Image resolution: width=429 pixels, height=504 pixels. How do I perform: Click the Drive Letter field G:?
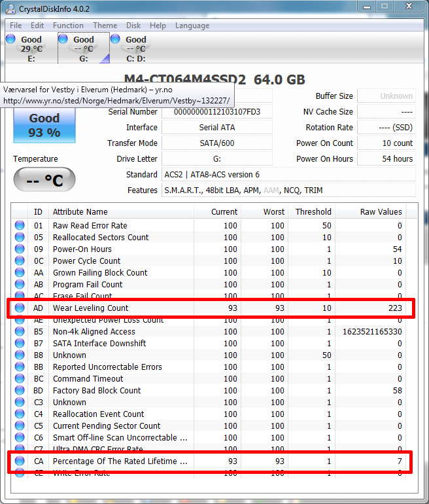217,159
